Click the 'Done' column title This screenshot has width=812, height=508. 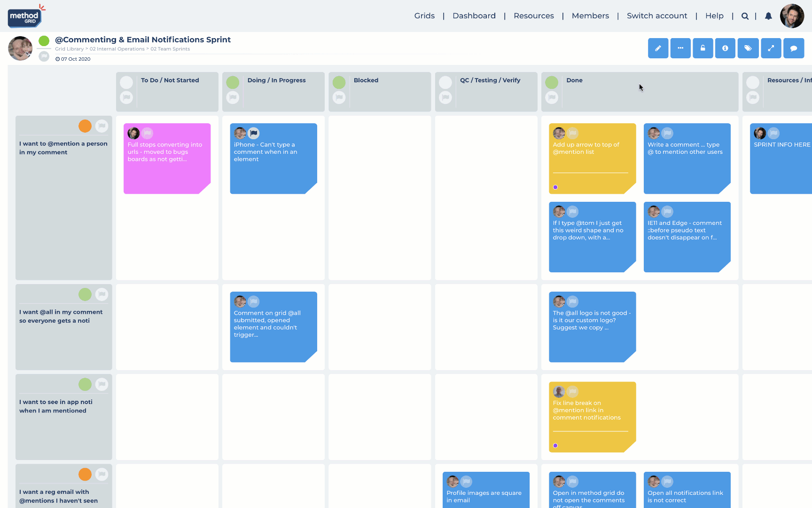(574, 80)
